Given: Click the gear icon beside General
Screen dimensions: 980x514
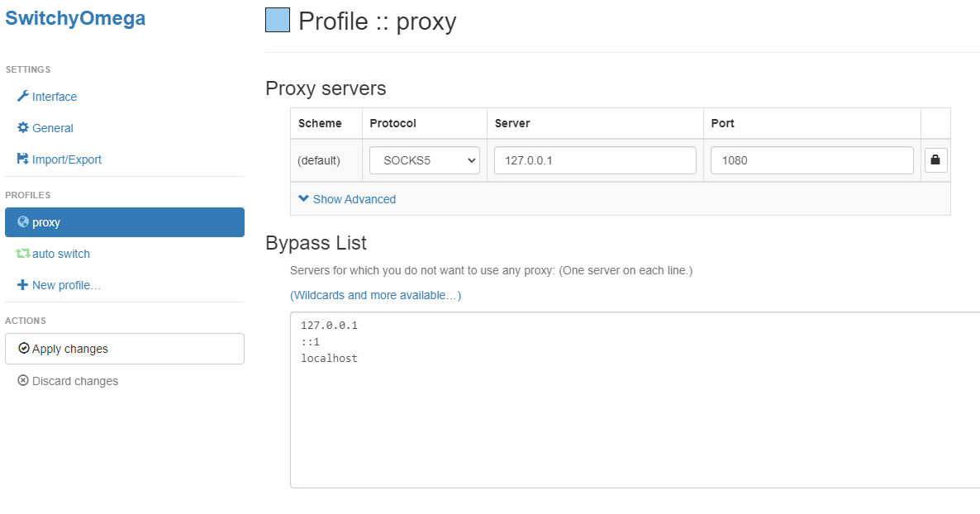Looking at the screenshot, I should pyautogui.click(x=25, y=128).
